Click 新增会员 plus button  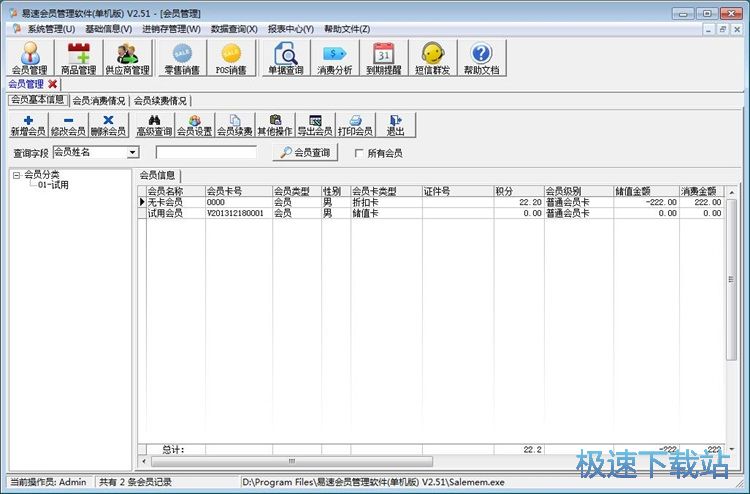(28, 125)
